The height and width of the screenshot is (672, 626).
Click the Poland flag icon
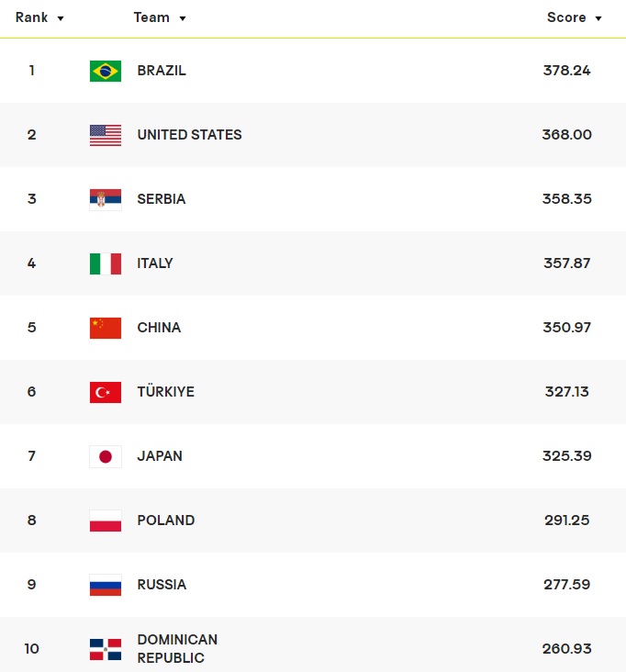[x=106, y=521]
